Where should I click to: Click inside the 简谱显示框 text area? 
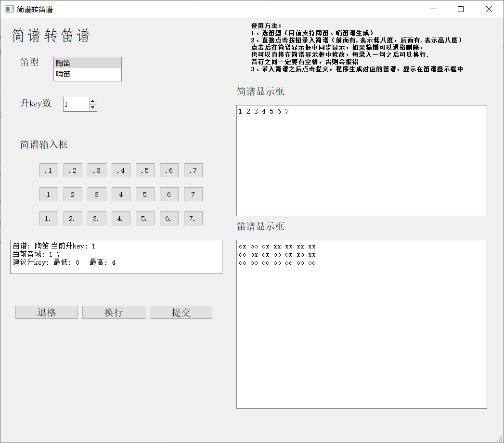point(361,159)
